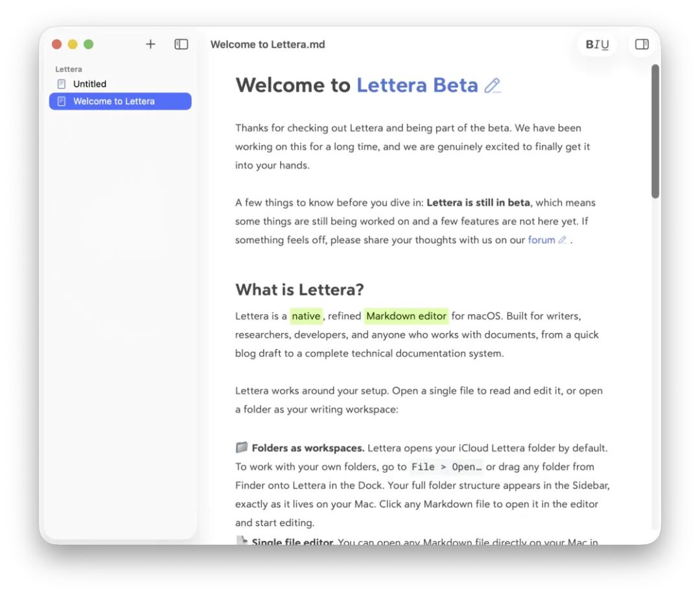The image size is (700, 596).
Task: Click the document icon beside Untitled
Action: (62, 84)
